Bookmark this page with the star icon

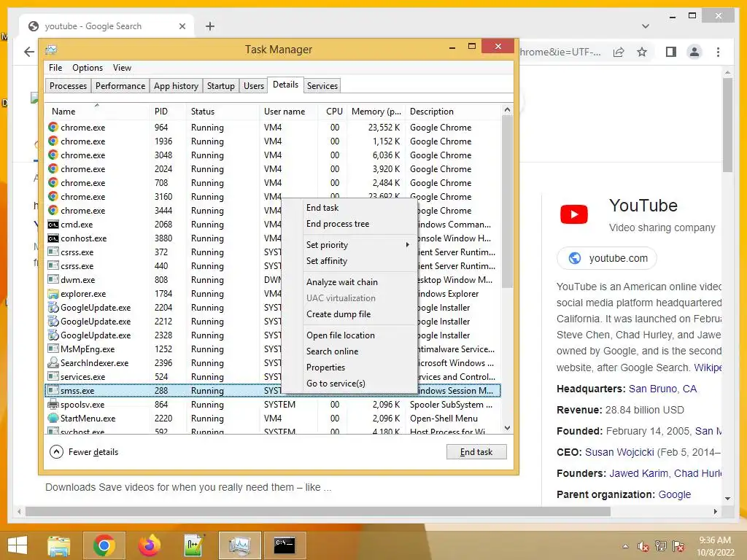[x=642, y=52]
